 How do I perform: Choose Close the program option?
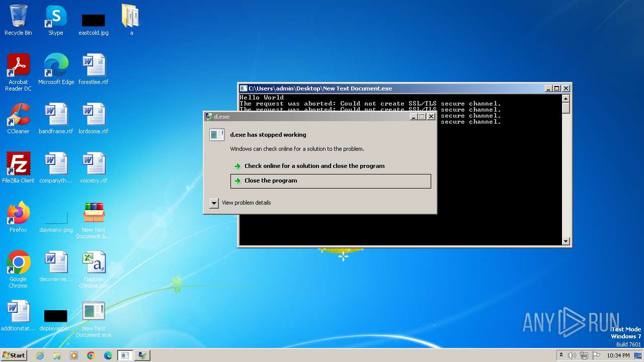pos(331,181)
